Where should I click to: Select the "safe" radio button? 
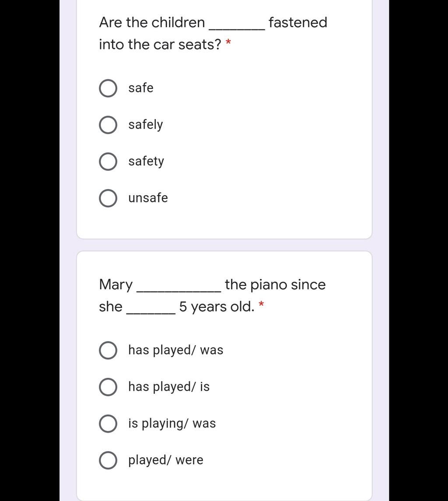click(x=108, y=88)
